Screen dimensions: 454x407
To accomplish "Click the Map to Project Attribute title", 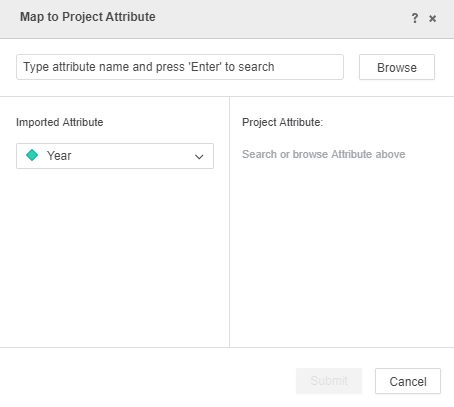I will point(88,17).
